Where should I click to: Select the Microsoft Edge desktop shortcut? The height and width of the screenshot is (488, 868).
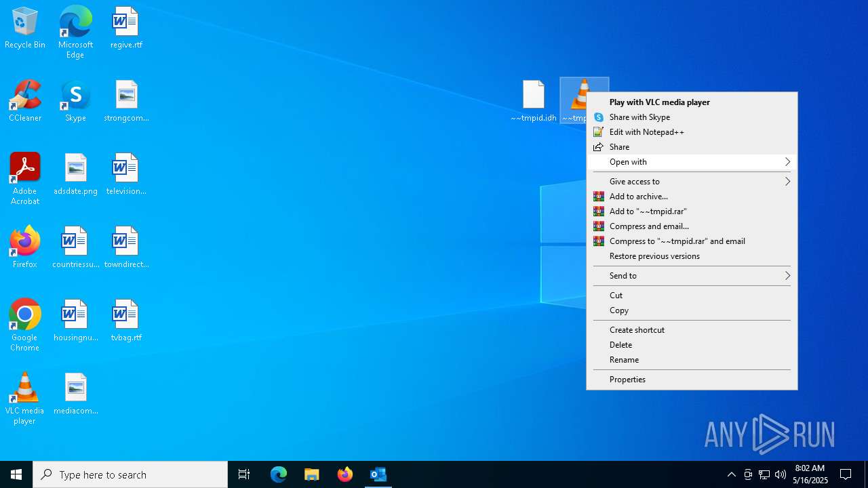coord(75,32)
